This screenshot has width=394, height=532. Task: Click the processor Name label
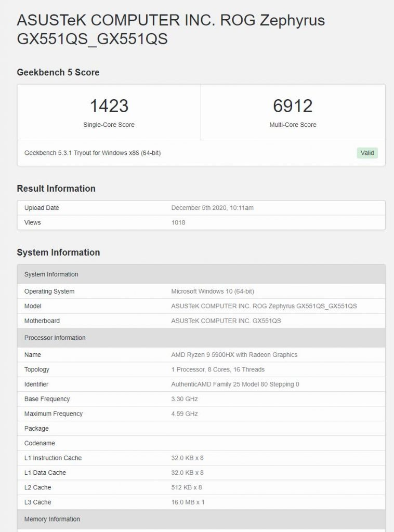coord(33,355)
